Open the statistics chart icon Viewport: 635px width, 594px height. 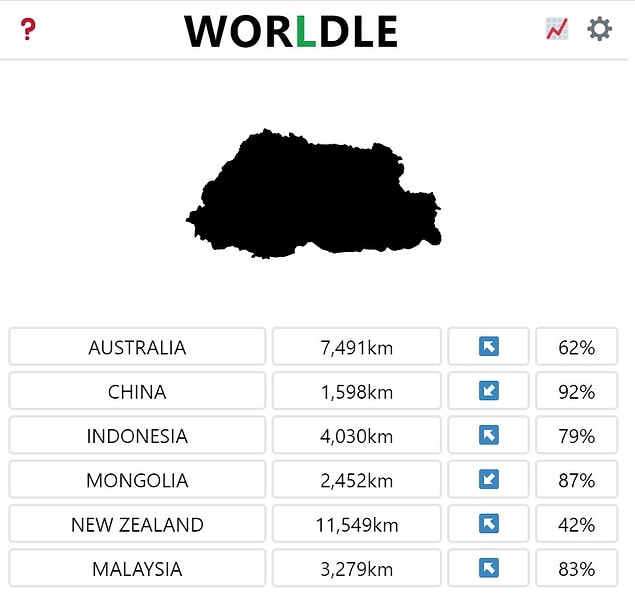[557, 29]
